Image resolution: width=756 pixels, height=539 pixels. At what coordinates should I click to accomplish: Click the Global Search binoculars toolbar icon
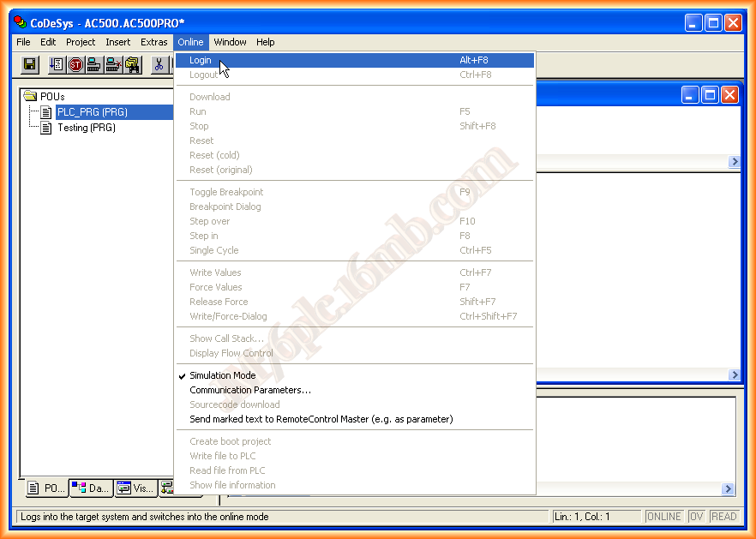pos(133,64)
